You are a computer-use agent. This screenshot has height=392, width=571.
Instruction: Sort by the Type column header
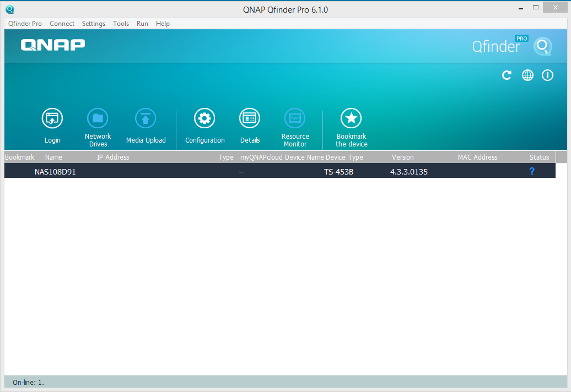226,157
